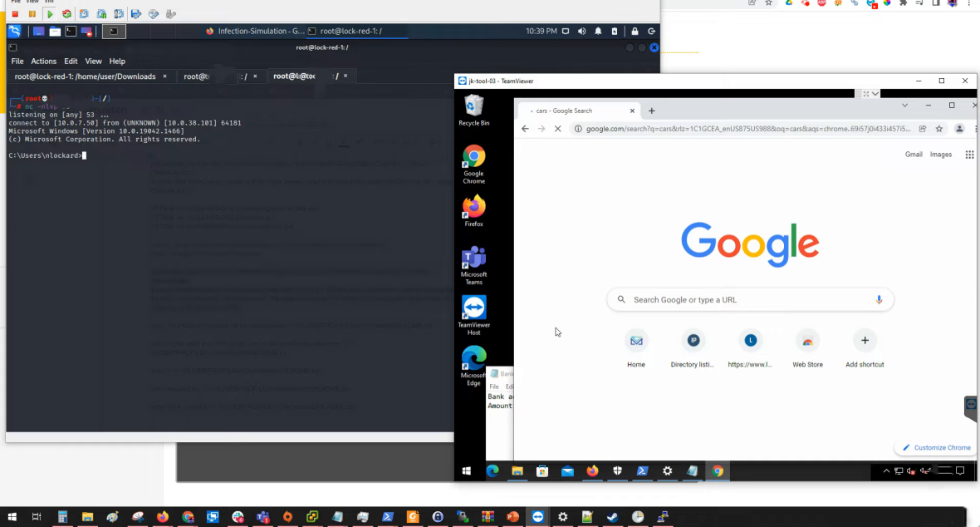Open File Explorer in remote taskbar
The image size is (980, 527).
coord(517,471)
